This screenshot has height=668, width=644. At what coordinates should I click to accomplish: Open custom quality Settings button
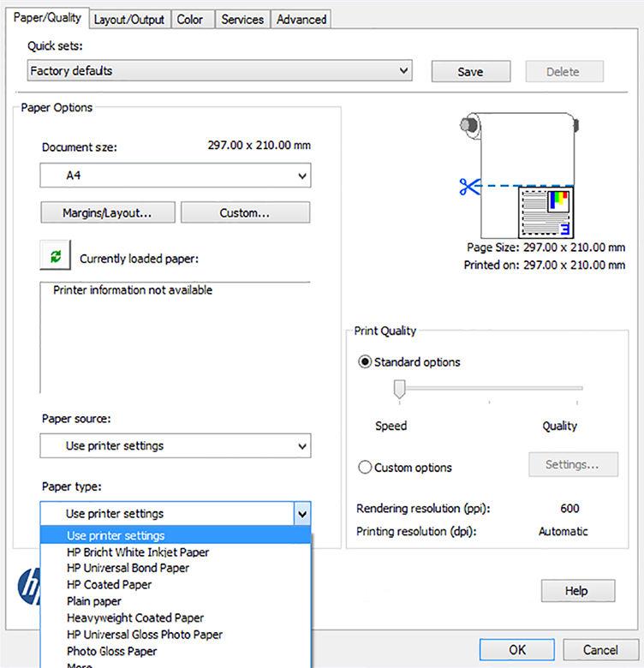(x=573, y=464)
